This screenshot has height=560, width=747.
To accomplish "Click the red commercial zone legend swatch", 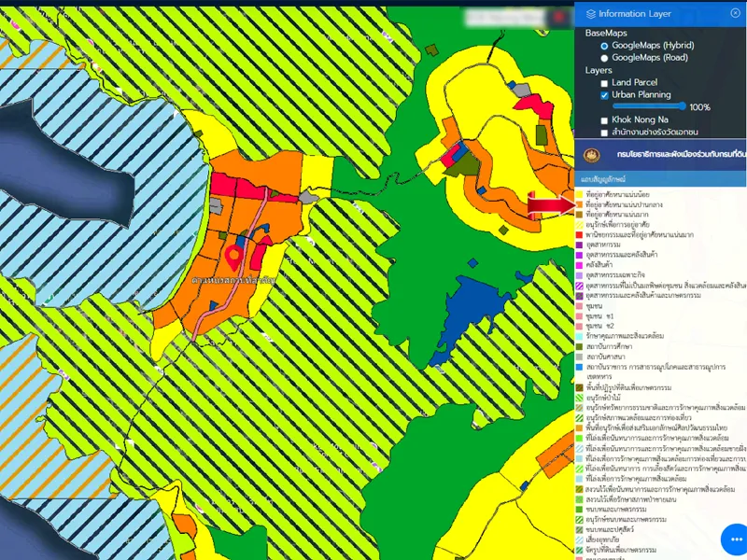I will (x=580, y=233).
